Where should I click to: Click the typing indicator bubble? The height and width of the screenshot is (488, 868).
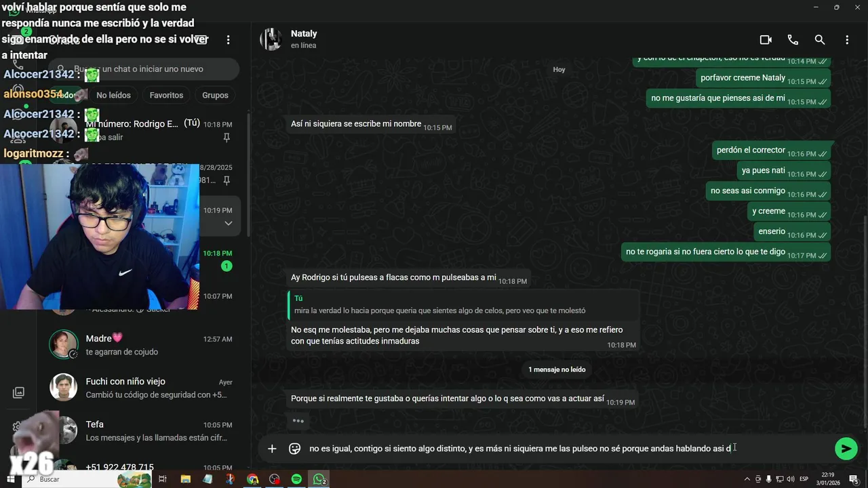click(298, 421)
